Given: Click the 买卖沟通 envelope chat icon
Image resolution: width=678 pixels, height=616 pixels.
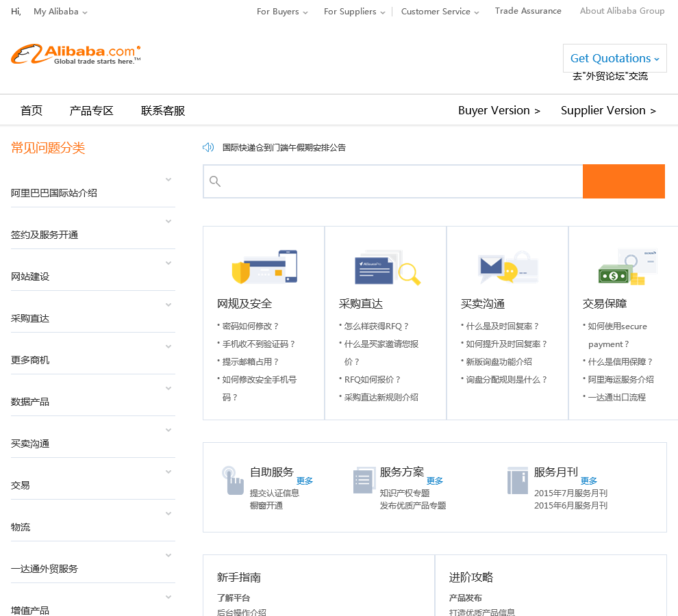Looking at the screenshot, I should pos(508,268).
